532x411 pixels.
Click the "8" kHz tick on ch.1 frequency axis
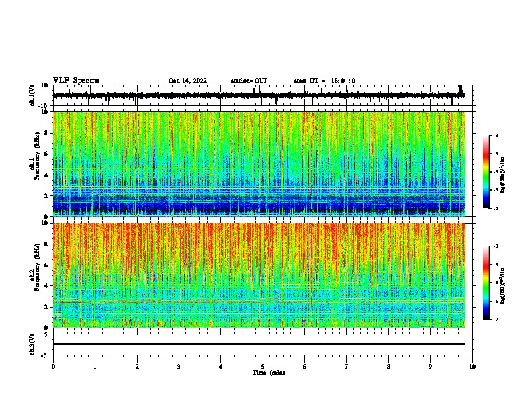click(x=46, y=133)
